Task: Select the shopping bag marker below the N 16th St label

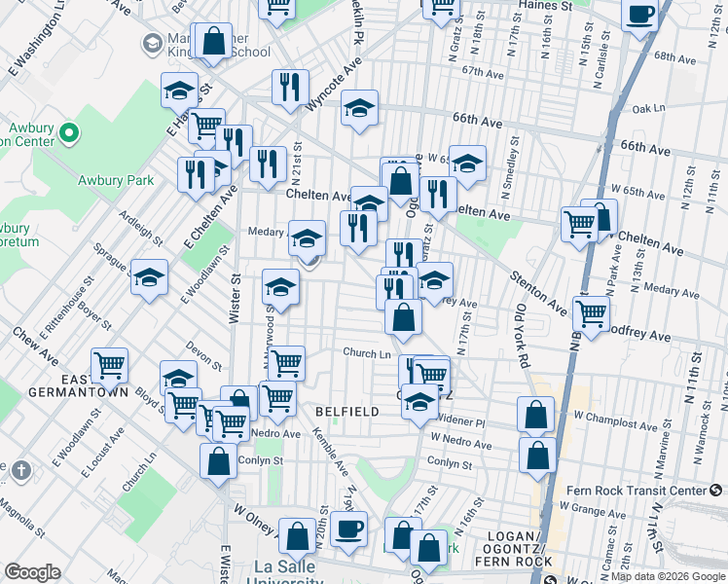Action: 428,550
